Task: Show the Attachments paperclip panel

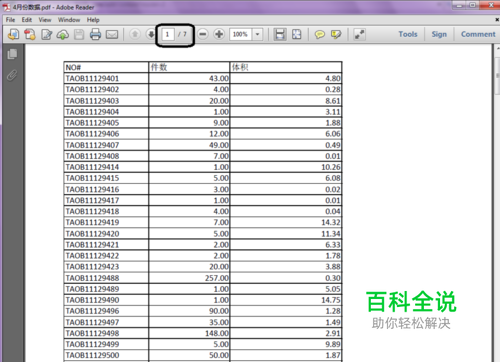Action: point(12,75)
